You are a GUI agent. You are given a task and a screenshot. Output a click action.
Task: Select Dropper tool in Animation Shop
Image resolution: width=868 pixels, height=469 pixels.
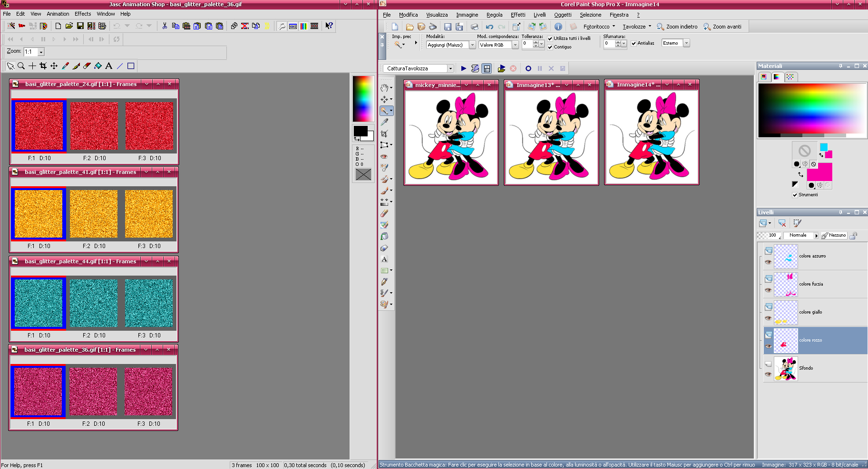[x=65, y=66]
